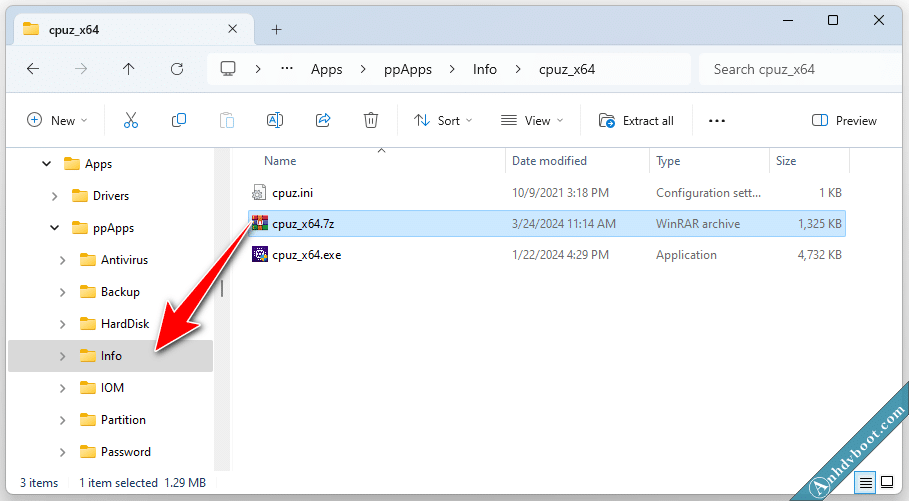
Task: Select the Password folder in the tree
Action: click(x=125, y=451)
